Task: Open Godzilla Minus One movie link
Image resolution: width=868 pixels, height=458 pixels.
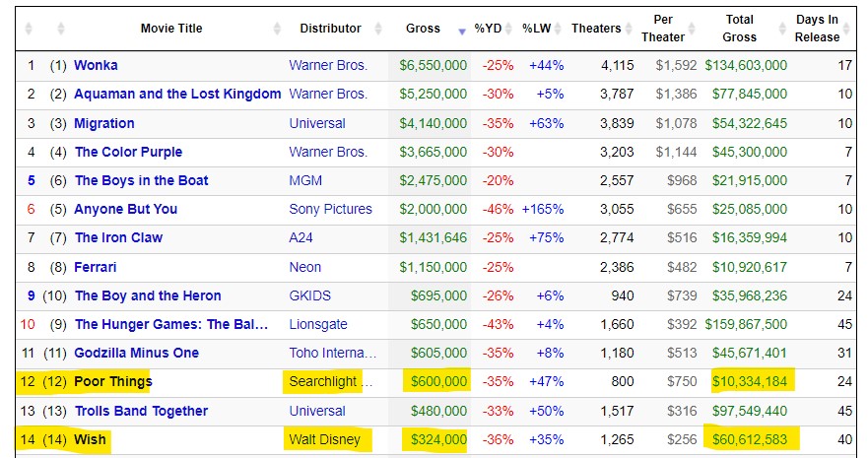Action: pyautogui.click(x=136, y=353)
